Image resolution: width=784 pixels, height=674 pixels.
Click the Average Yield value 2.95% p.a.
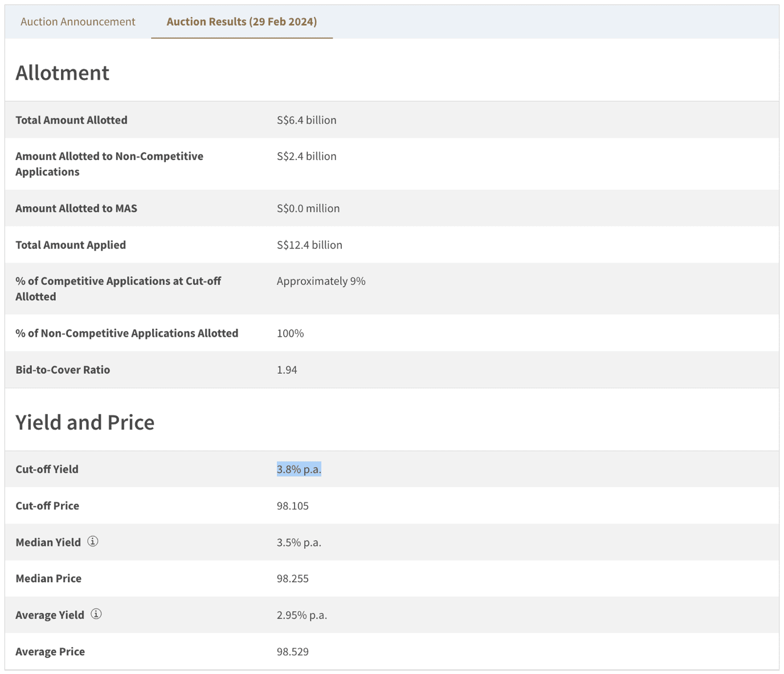[x=302, y=615]
